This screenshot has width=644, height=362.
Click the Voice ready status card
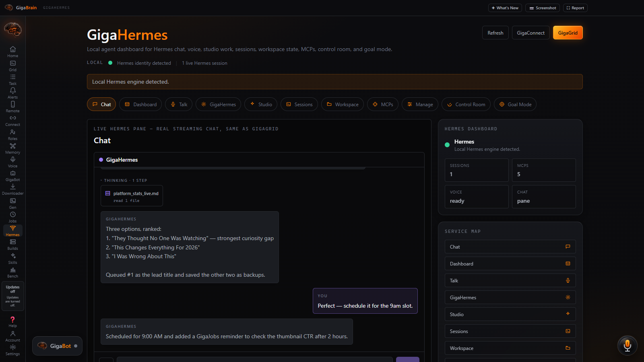tap(477, 197)
